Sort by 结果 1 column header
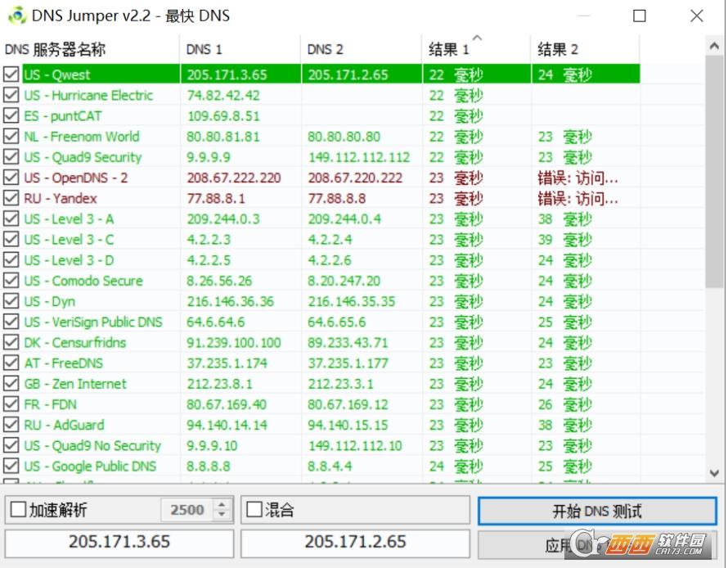Image resolution: width=728 pixels, height=568 pixels. coord(476,49)
